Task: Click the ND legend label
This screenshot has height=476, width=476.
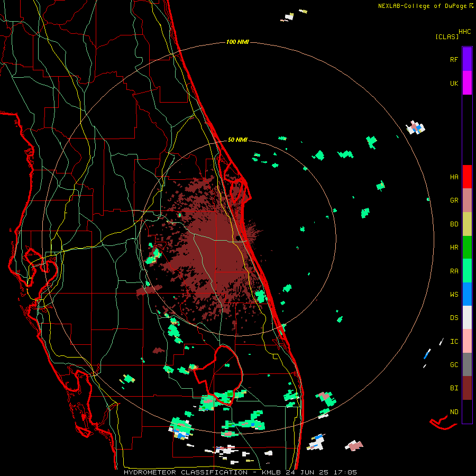Action: (454, 412)
